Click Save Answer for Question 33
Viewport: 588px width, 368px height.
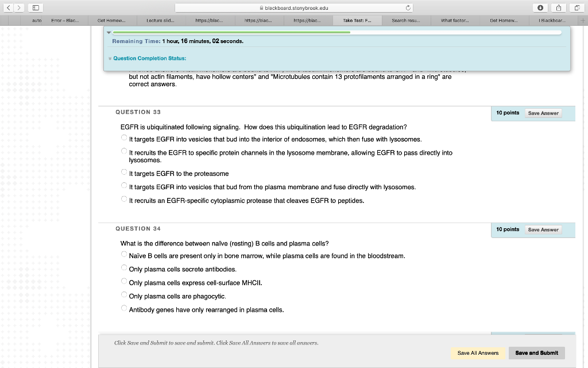pyautogui.click(x=543, y=113)
